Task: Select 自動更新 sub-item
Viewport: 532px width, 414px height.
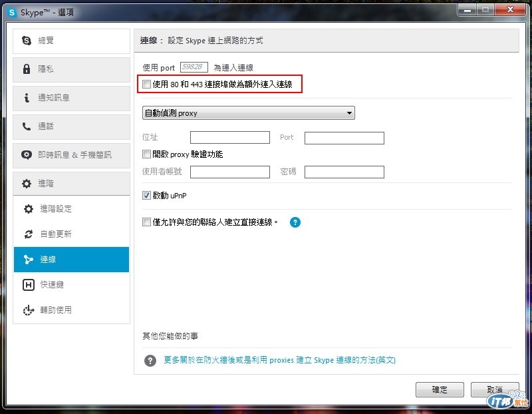Action: coord(71,234)
